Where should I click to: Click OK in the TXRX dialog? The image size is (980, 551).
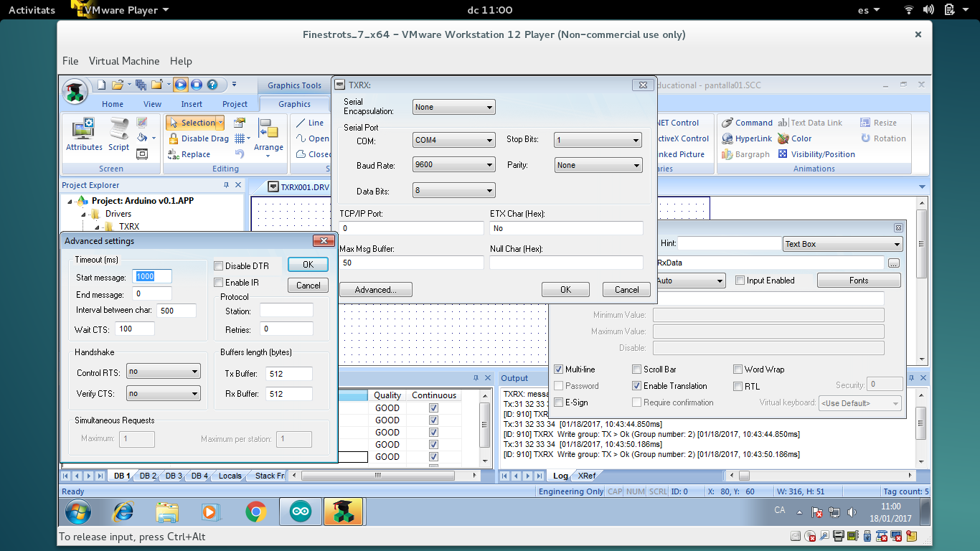(x=565, y=290)
